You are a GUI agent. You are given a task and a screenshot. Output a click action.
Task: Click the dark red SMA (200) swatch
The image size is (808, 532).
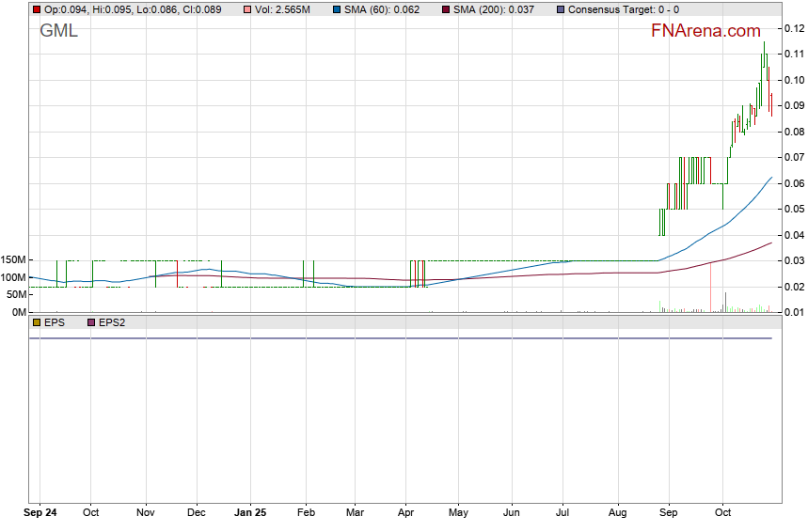pyautogui.click(x=446, y=9)
